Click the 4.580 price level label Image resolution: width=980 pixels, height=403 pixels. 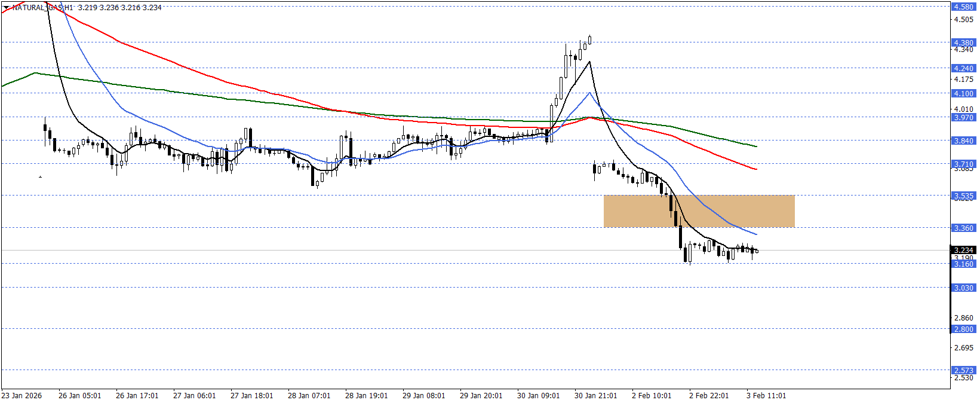(x=963, y=7)
